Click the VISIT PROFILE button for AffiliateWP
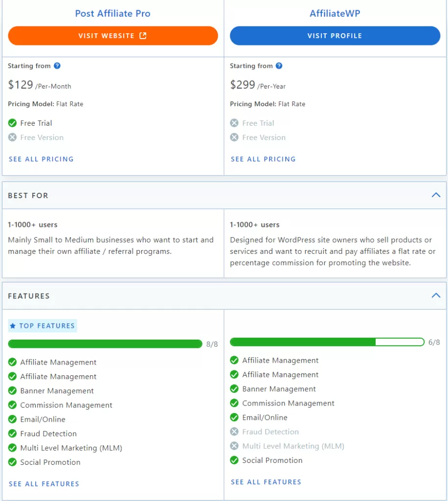This screenshot has width=448, height=501. [x=335, y=35]
